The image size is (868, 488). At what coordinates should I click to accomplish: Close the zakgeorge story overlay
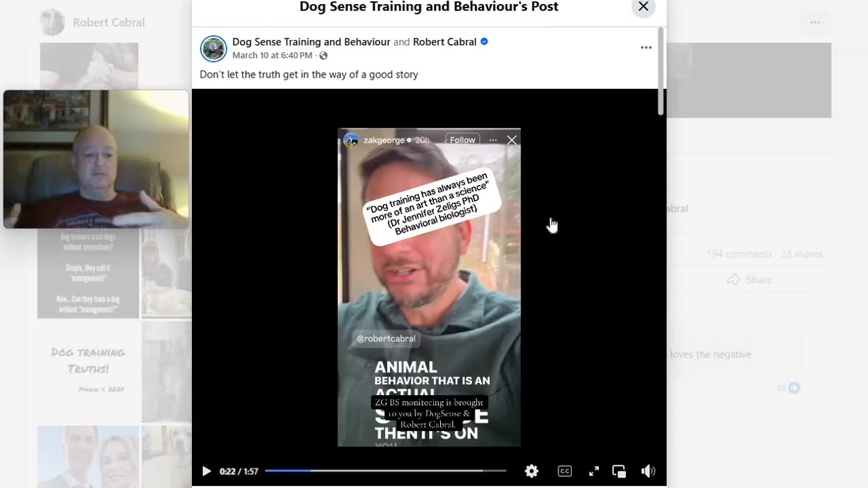pos(512,140)
